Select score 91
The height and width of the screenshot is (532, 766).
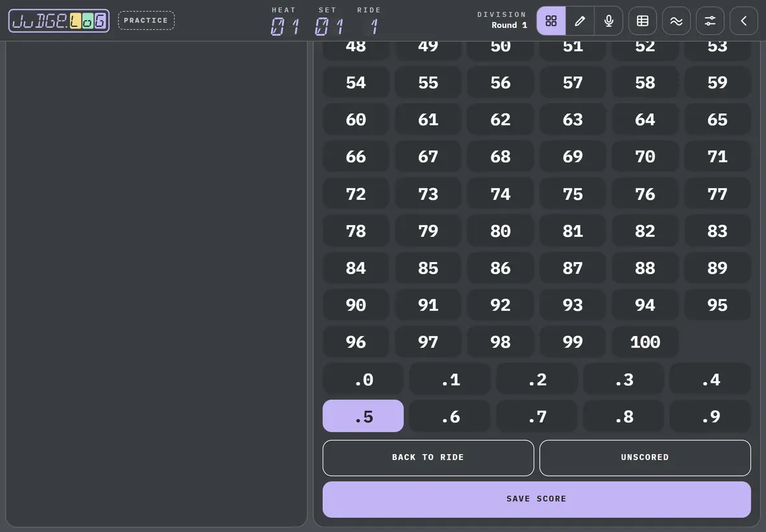(428, 304)
